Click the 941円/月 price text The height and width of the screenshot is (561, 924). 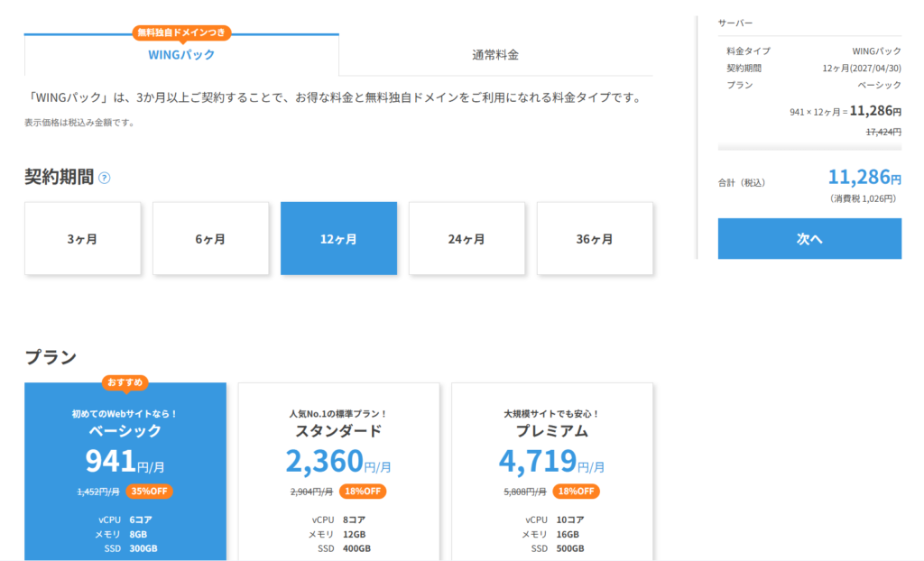[125, 461]
